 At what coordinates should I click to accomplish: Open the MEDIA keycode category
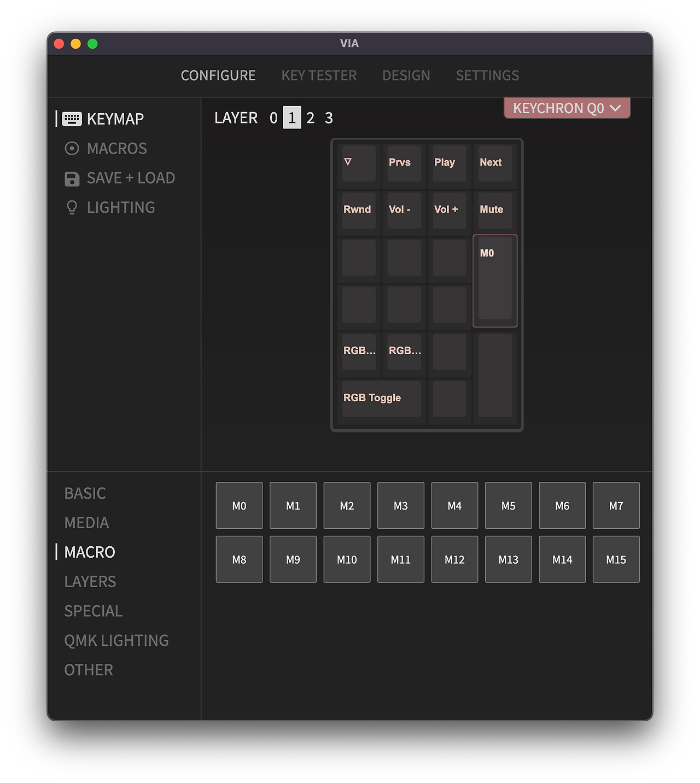coord(86,523)
